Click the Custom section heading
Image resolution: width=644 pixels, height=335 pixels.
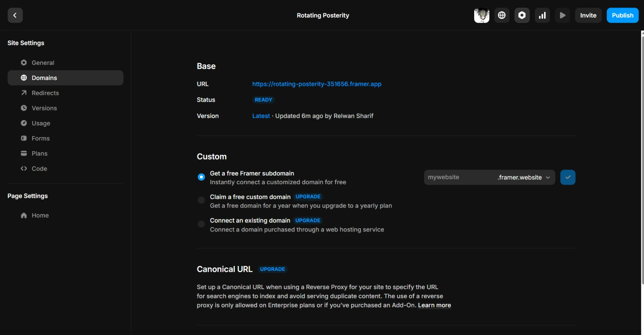tap(212, 157)
